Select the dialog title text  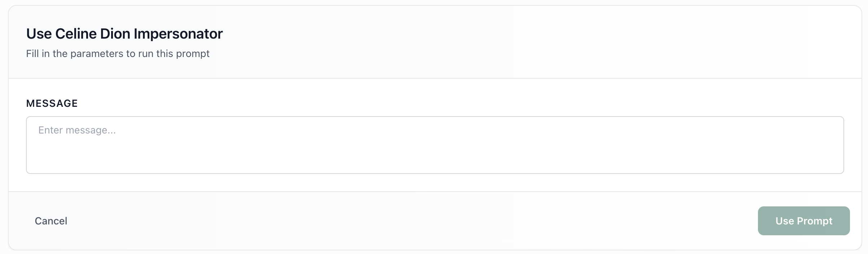click(x=124, y=34)
